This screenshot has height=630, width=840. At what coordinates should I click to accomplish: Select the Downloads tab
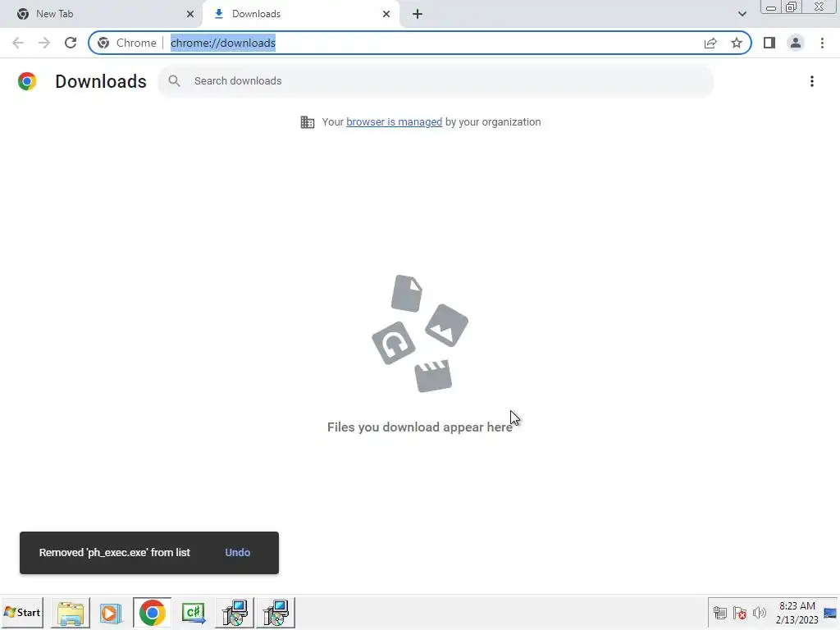point(300,14)
